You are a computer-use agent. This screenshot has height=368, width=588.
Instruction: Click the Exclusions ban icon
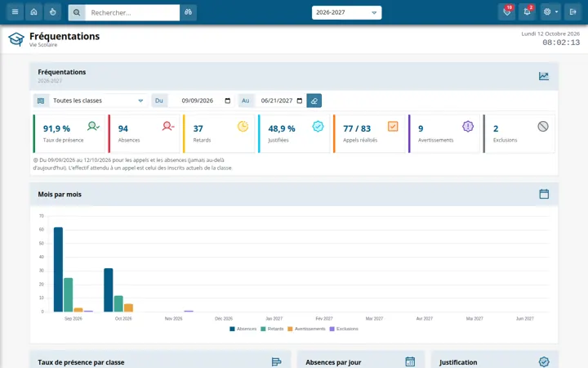[x=543, y=126]
